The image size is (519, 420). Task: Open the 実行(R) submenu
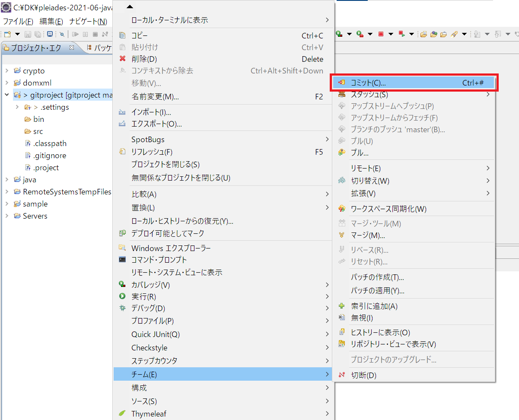point(223,296)
